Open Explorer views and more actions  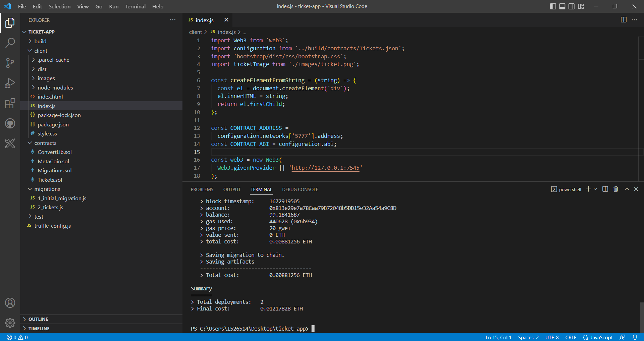coord(173,20)
